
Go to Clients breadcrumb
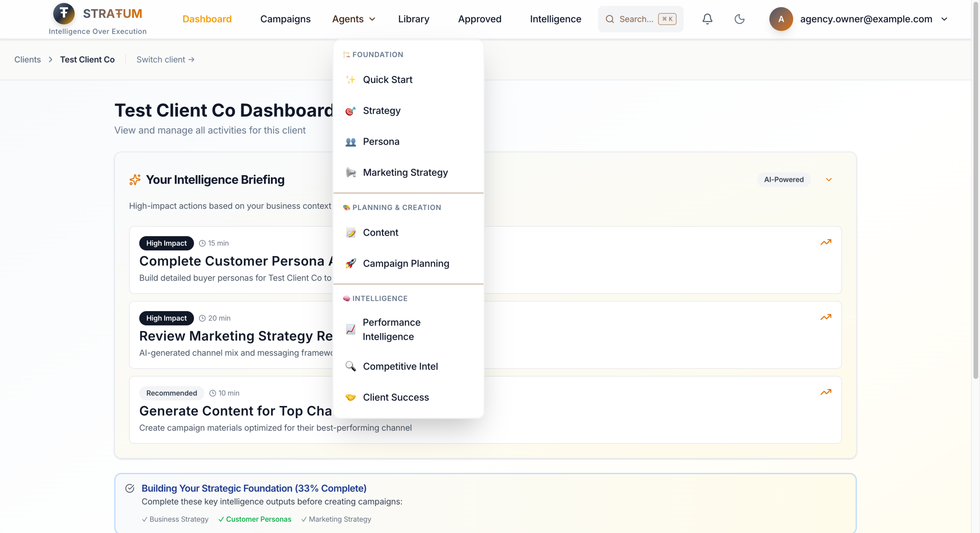point(28,59)
